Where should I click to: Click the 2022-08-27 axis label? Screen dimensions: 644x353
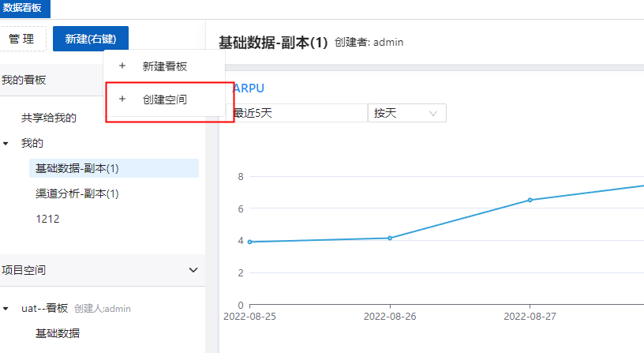[530, 317]
